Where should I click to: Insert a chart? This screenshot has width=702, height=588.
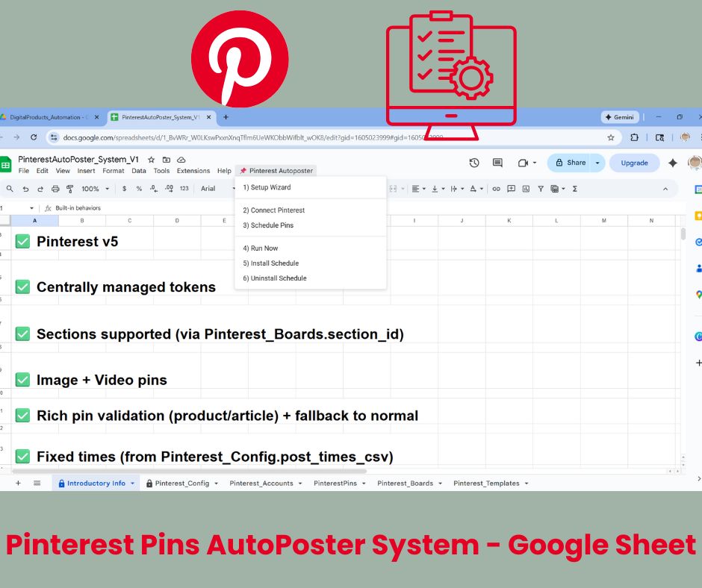(526, 189)
